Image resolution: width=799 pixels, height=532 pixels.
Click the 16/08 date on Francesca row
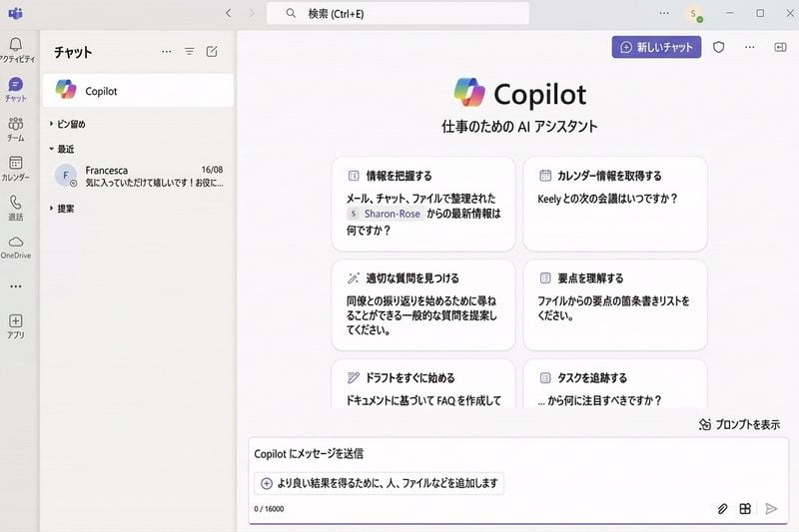(212, 170)
